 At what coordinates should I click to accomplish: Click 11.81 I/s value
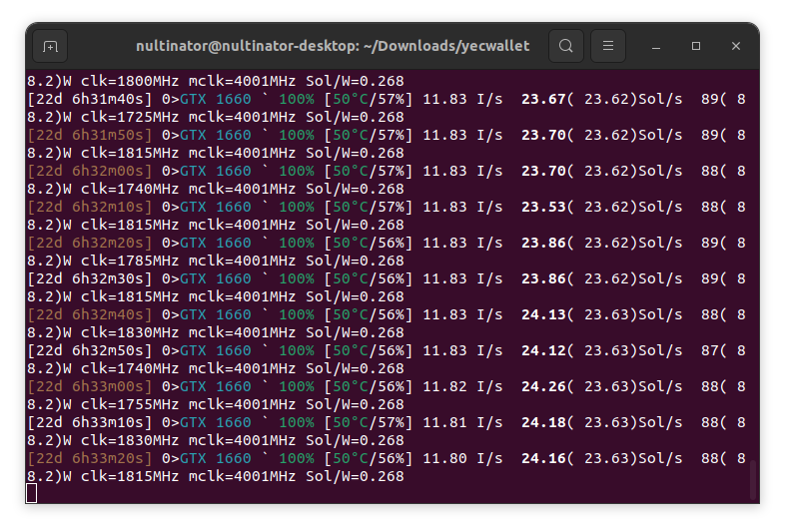coord(462,423)
